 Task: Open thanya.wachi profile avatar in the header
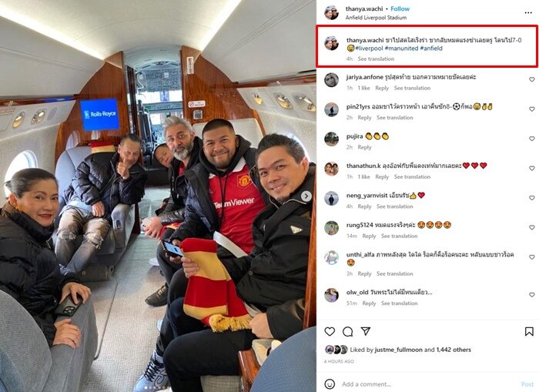click(x=331, y=13)
